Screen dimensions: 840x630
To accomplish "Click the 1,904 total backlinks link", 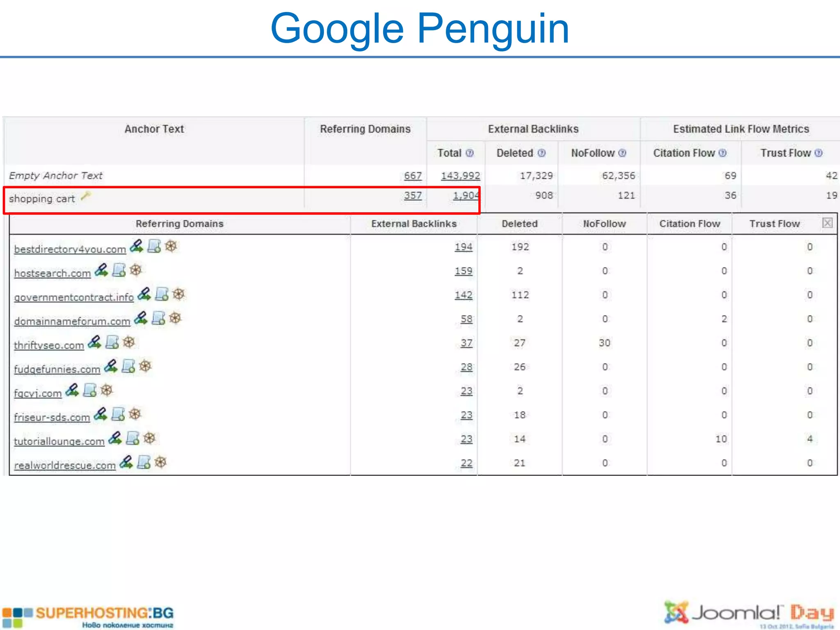I will (466, 195).
